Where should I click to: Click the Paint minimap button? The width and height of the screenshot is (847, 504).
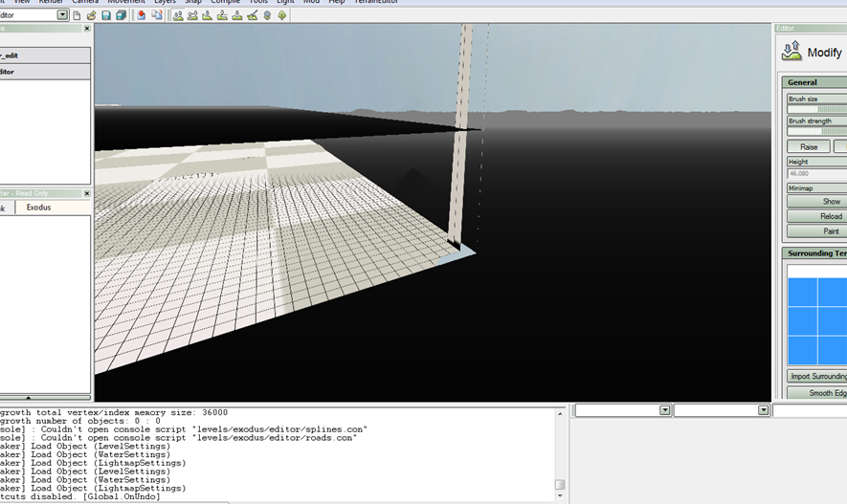click(x=830, y=231)
